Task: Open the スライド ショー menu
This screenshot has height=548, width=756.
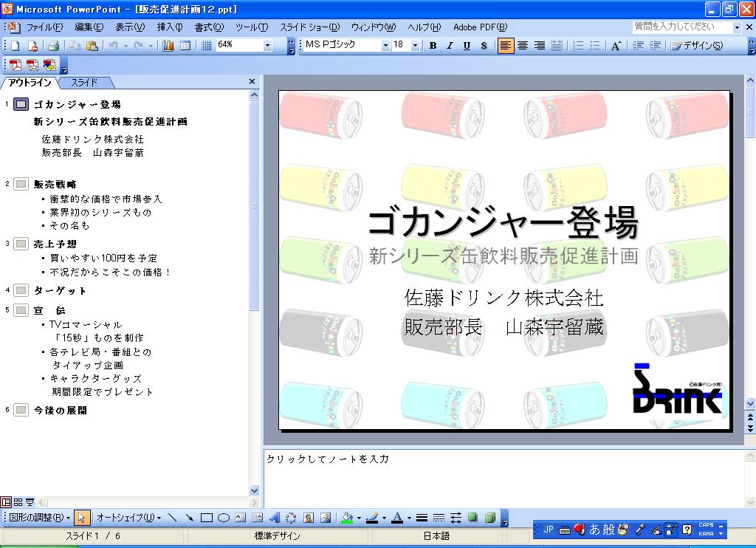Action: click(x=309, y=27)
